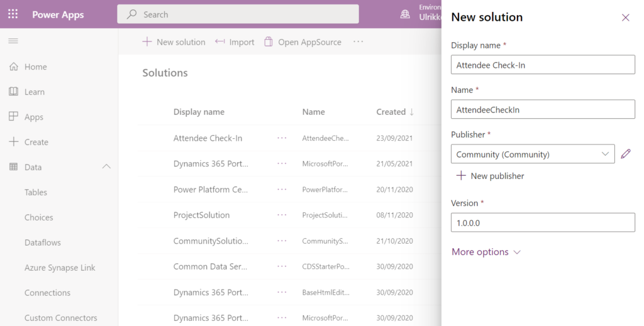Close the New solution panel
644x326 pixels.
[626, 18]
